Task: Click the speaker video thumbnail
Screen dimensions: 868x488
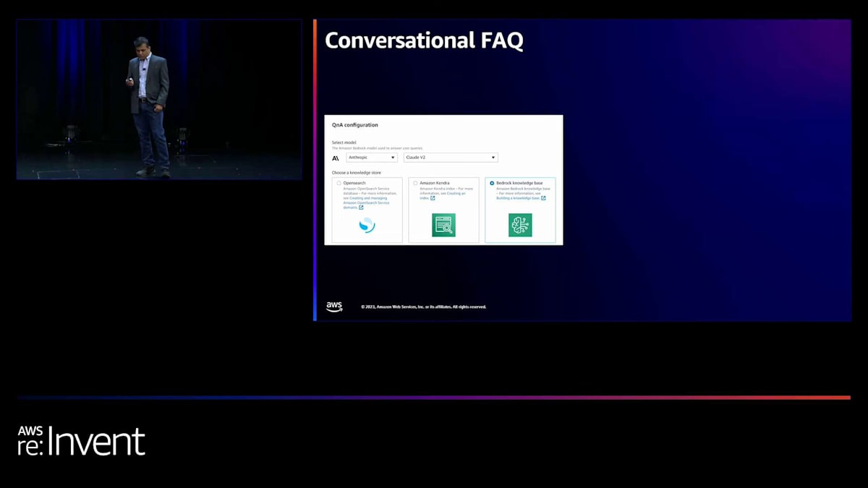Action: [x=159, y=99]
